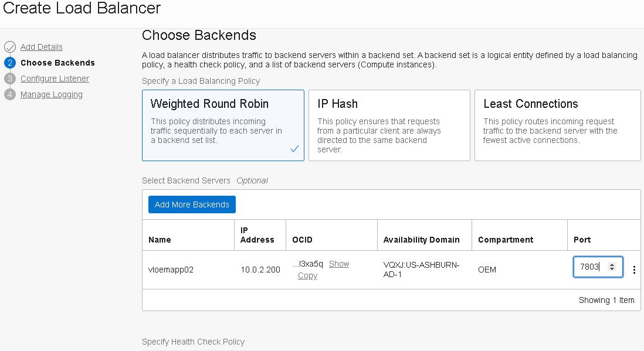Click the step 2 circle beside Choose Backends
This screenshot has height=351, width=644.
pyautogui.click(x=11, y=63)
